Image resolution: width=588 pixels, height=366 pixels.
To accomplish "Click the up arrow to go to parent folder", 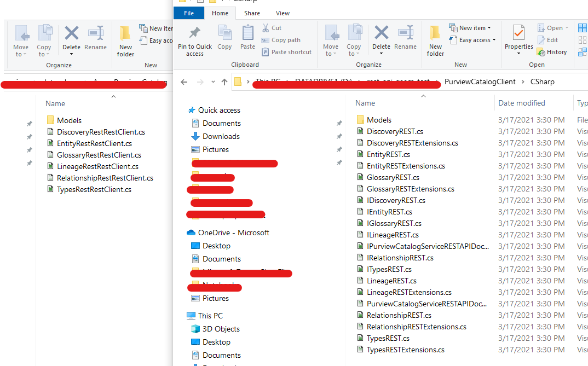I will point(224,82).
